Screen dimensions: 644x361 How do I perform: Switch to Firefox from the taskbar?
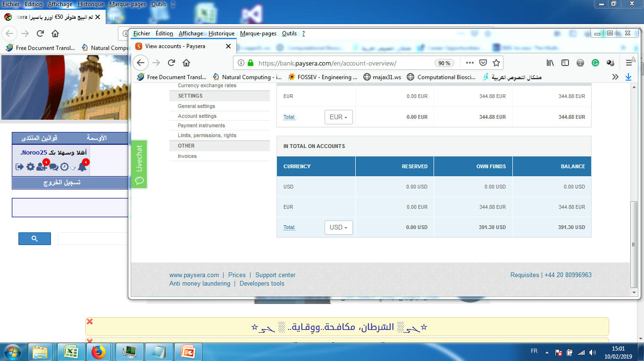[x=99, y=352]
